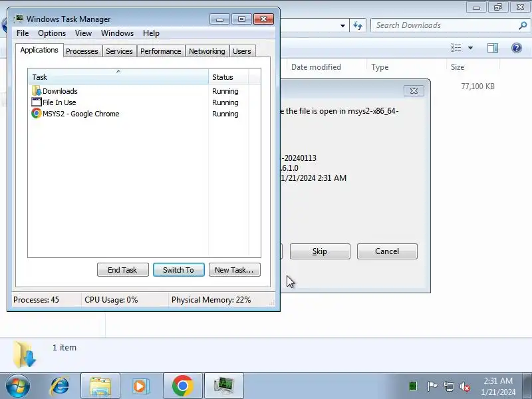
Task: Toggle the Explorer preview pane icon
Action: (x=493, y=48)
